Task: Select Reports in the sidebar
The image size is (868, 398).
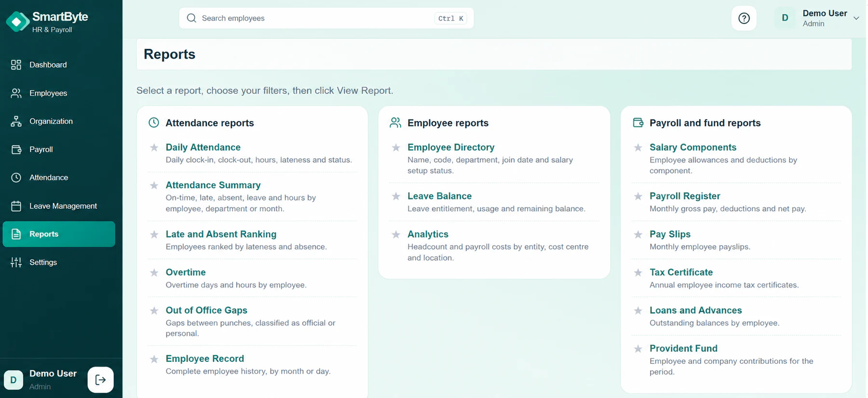Action: 59,234
